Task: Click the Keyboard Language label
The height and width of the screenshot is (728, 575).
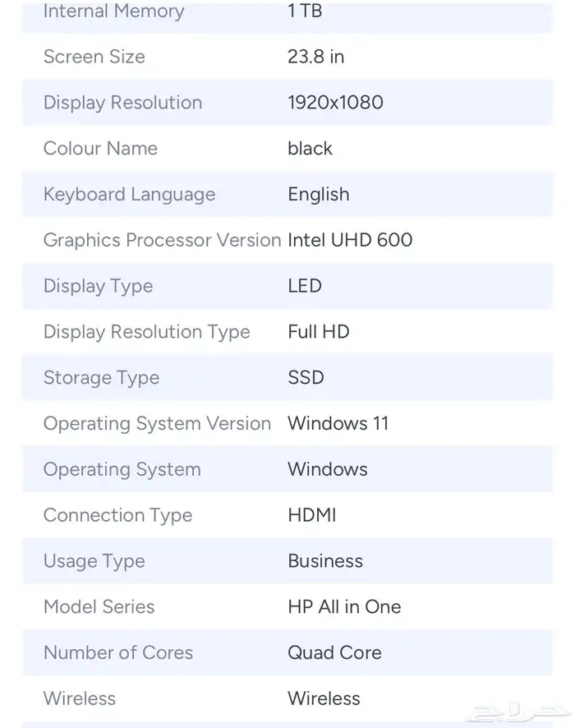Action: coord(129,195)
